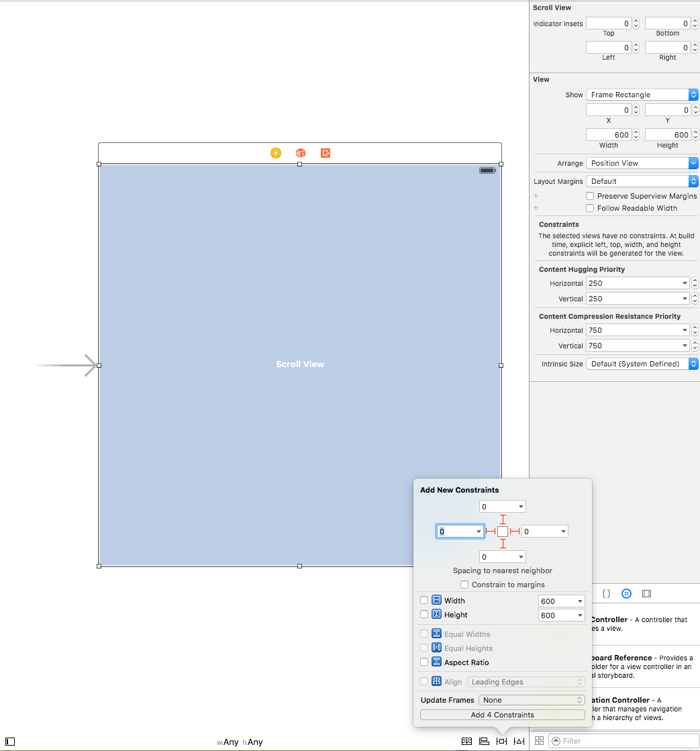Switch to the Code Snippet Library tab

(x=606, y=593)
